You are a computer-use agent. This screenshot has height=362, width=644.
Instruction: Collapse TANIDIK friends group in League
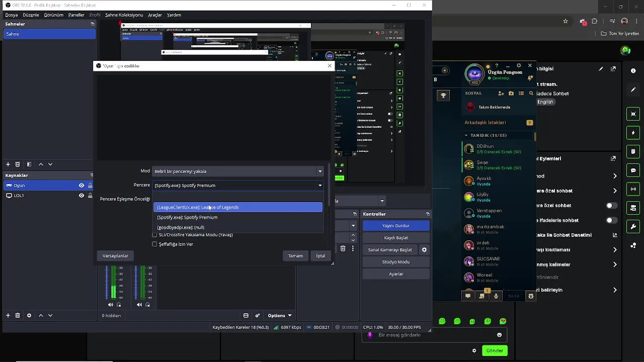(466, 135)
